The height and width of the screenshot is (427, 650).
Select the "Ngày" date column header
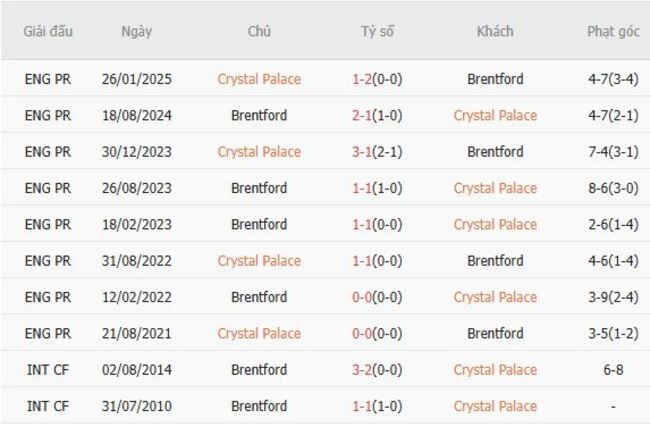pos(137,31)
